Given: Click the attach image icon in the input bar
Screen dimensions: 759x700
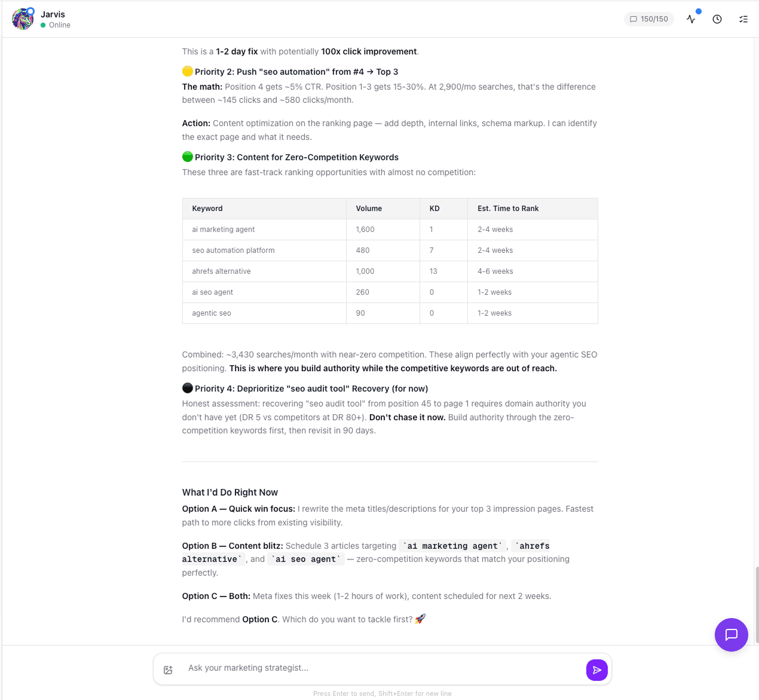Looking at the screenshot, I should [x=168, y=670].
